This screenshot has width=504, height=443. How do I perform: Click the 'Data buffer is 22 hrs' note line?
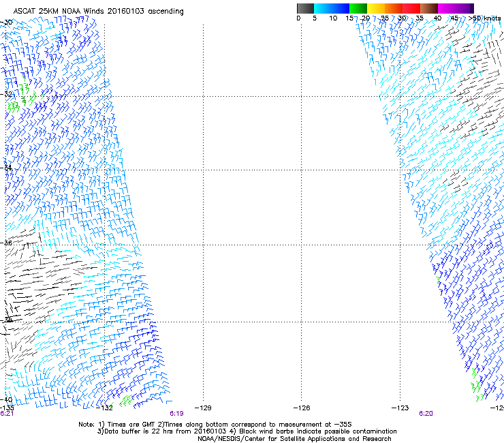click(x=247, y=431)
